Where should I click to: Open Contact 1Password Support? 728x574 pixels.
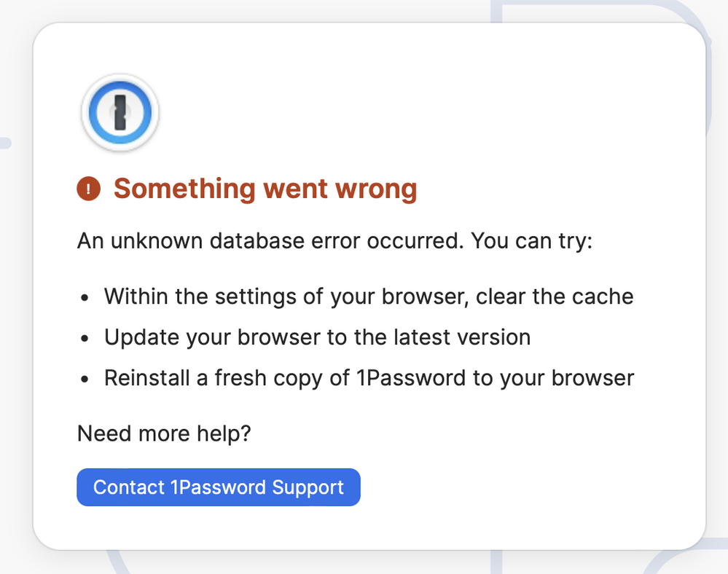click(218, 487)
